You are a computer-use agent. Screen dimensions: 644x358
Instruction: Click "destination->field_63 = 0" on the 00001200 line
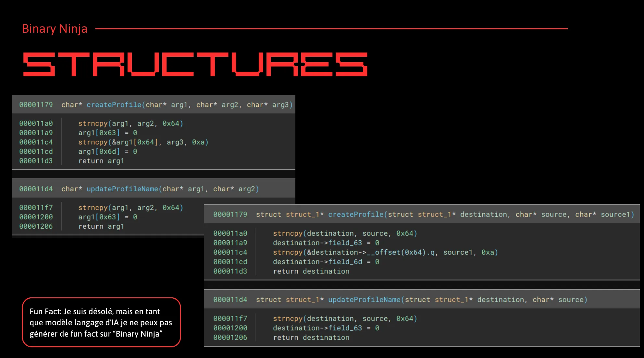point(326,328)
